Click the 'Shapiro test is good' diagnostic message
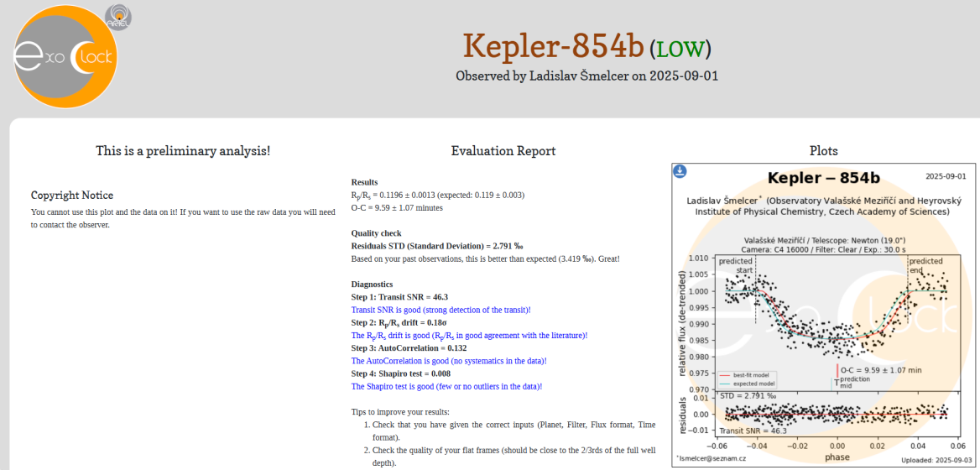The height and width of the screenshot is (470, 980). pos(446,386)
